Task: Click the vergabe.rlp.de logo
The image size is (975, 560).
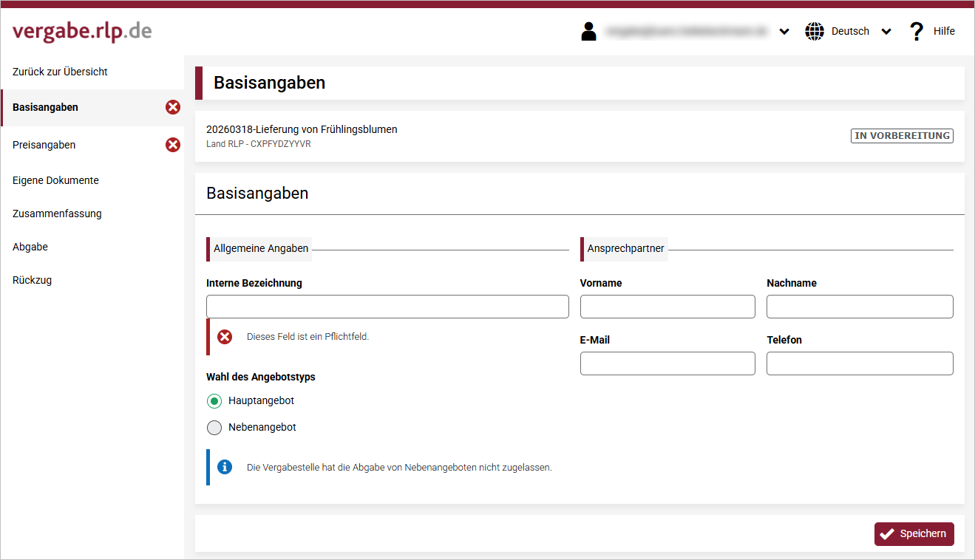Action: pyautogui.click(x=82, y=31)
